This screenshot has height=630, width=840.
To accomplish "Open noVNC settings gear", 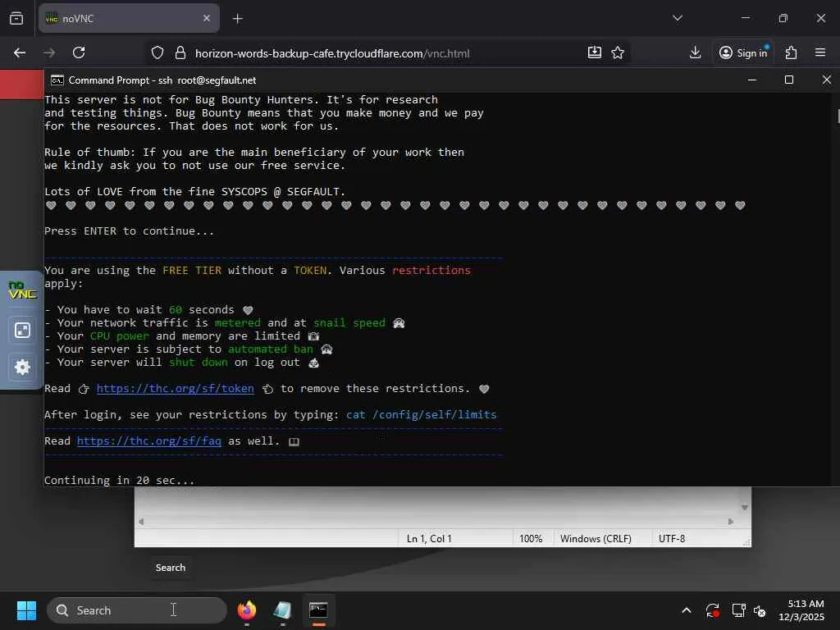I will point(22,367).
